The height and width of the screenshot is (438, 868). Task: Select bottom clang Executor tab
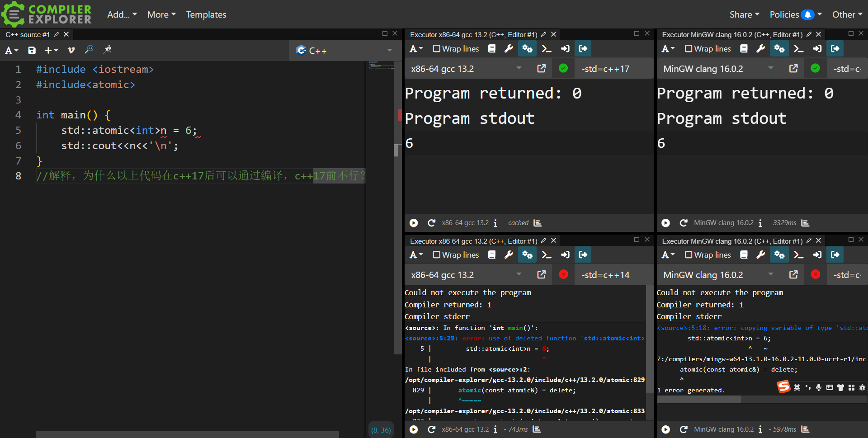tap(732, 241)
